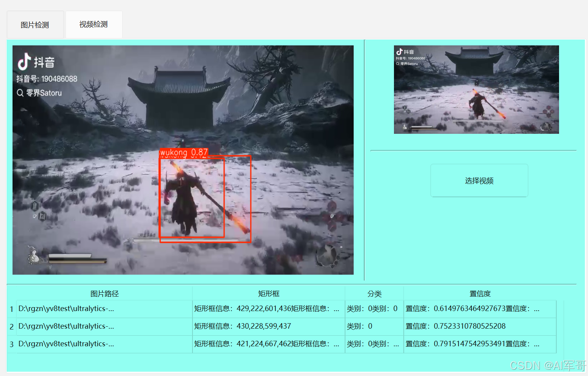Open the 视频检测 tab
The width and height of the screenshot is (588, 376).
pos(94,24)
